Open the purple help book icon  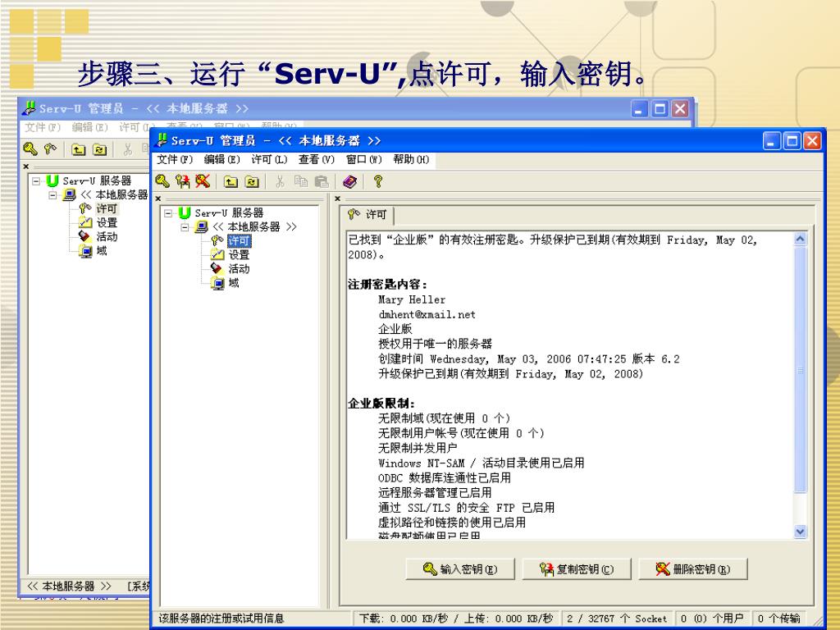coord(349,182)
